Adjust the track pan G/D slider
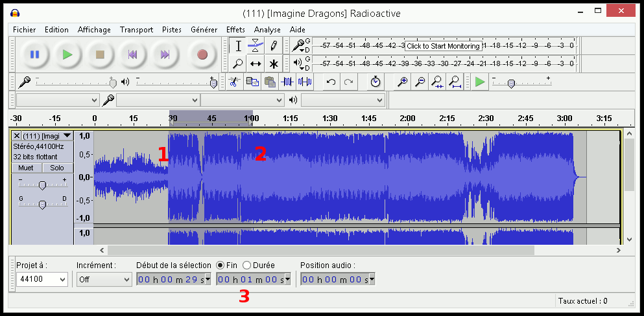The height and width of the screenshot is (316, 644). (x=42, y=205)
